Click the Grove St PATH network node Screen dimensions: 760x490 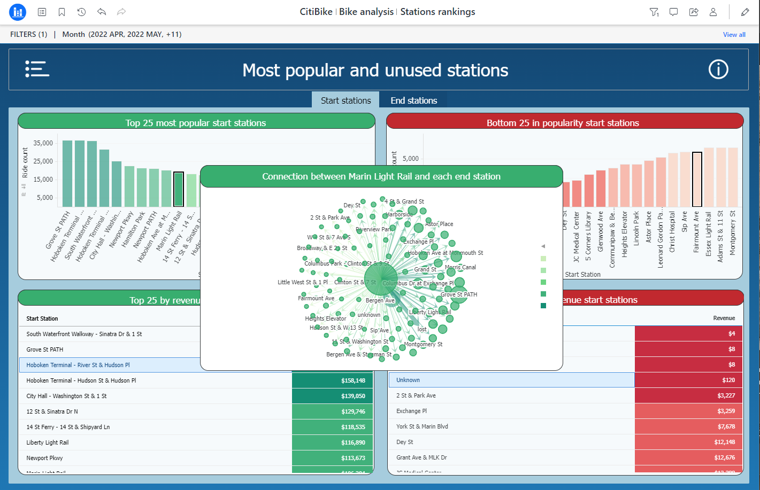(459, 294)
